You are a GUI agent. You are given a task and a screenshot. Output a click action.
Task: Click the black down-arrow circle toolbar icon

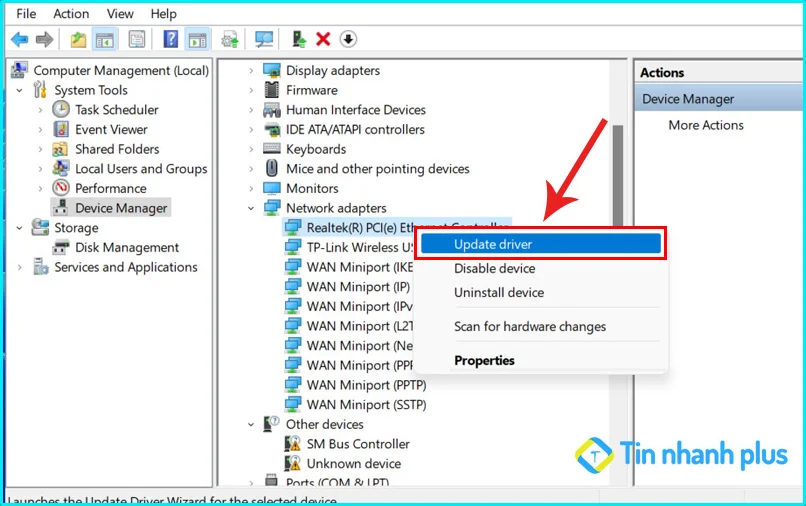(x=348, y=39)
